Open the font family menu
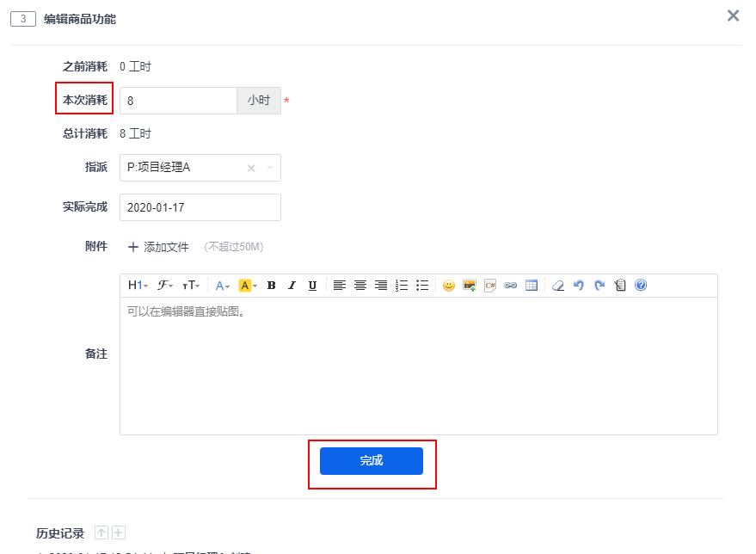756x554 pixels. (x=164, y=286)
